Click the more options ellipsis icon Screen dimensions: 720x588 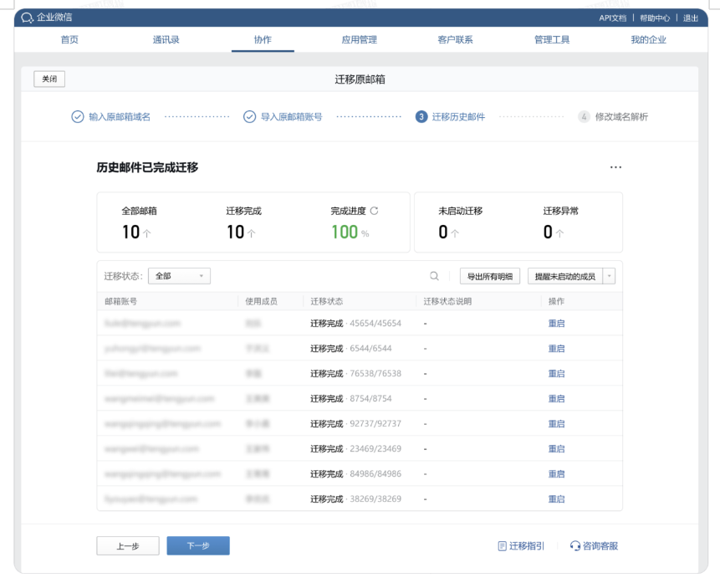[x=615, y=166]
